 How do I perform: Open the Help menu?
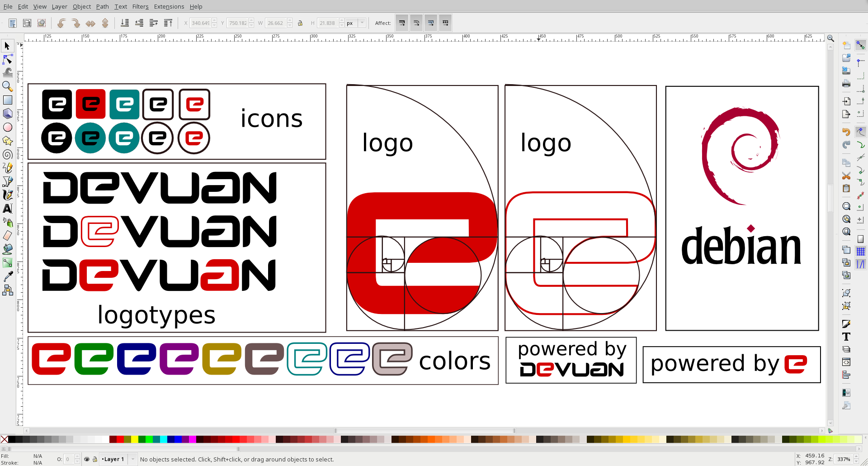pyautogui.click(x=196, y=6)
